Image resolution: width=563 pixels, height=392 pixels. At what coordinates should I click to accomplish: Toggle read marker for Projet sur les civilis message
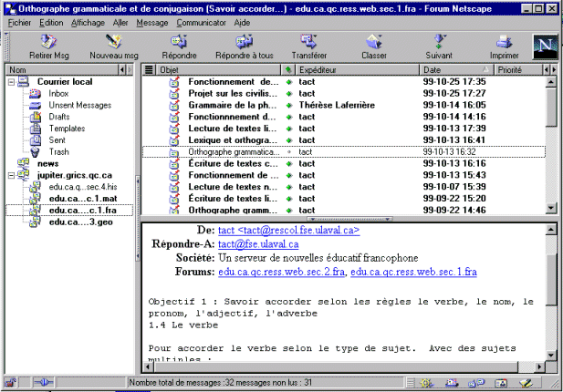pyautogui.click(x=289, y=94)
